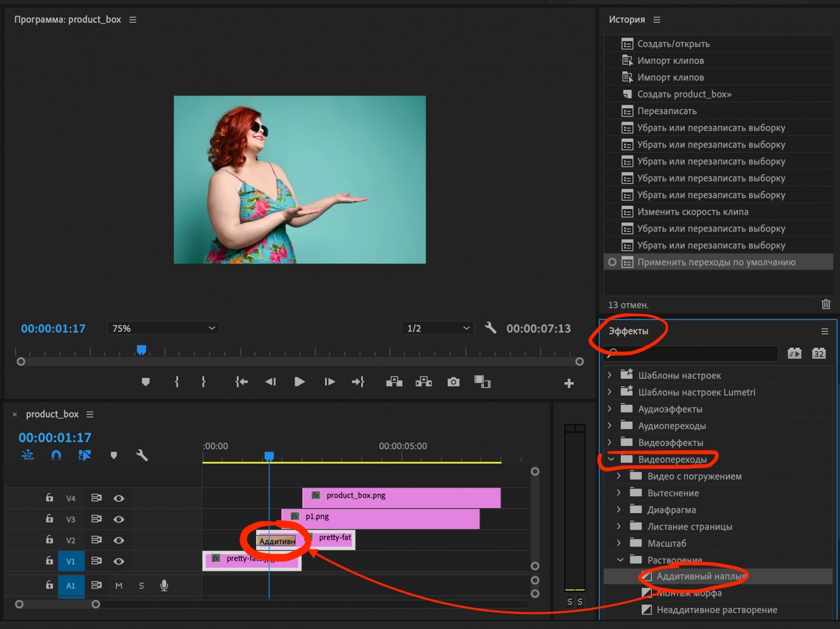Open product_box sequence tab menu

point(90,414)
